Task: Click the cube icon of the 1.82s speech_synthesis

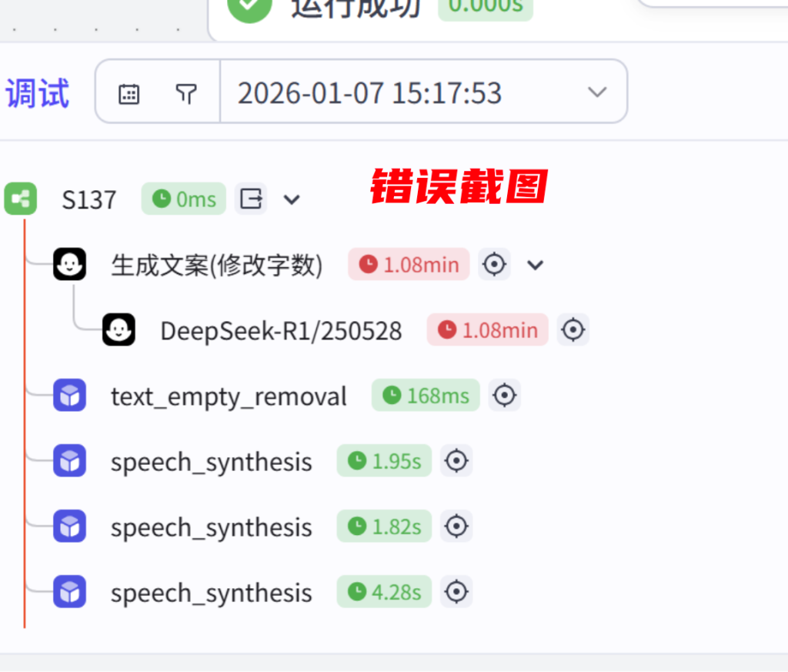Action: click(70, 526)
